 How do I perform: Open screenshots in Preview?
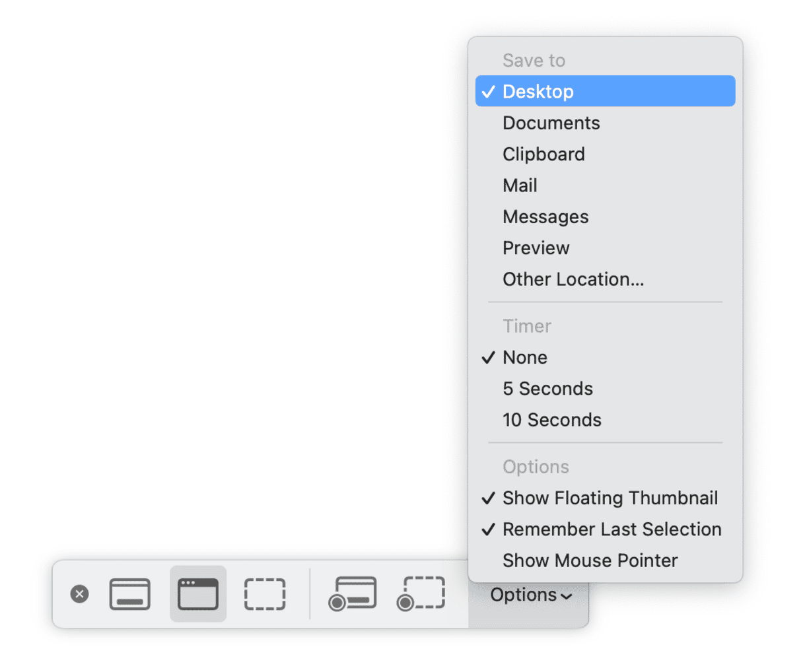pos(536,248)
